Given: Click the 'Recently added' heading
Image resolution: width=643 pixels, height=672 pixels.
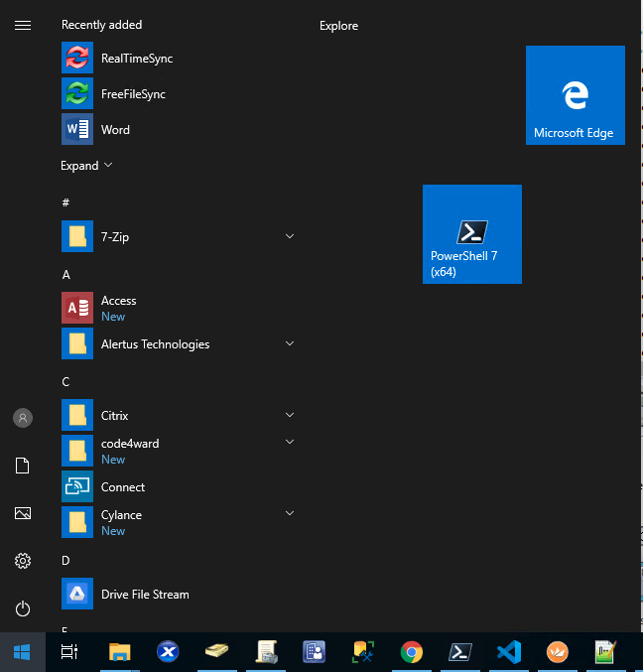Looking at the screenshot, I should pyautogui.click(x=101, y=25).
